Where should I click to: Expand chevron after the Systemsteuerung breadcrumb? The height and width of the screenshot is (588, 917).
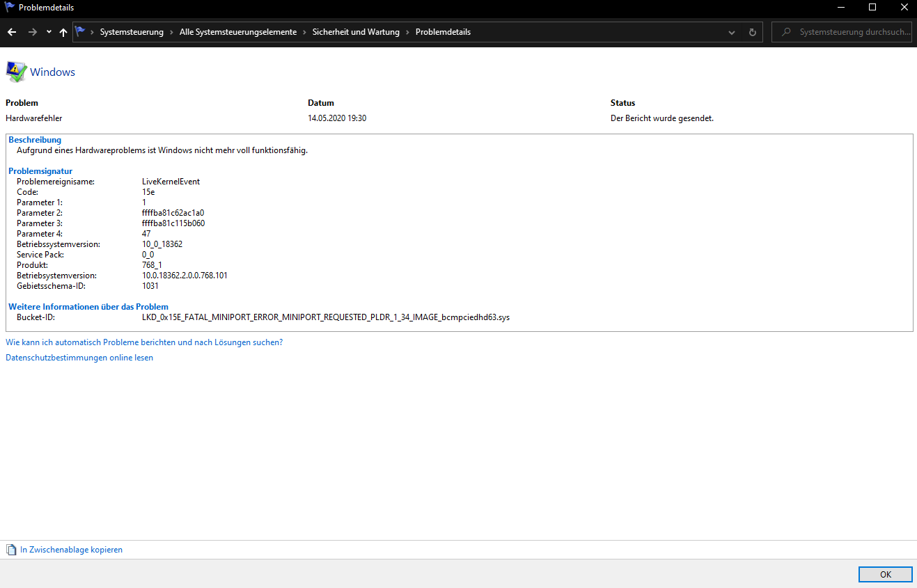tap(171, 32)
